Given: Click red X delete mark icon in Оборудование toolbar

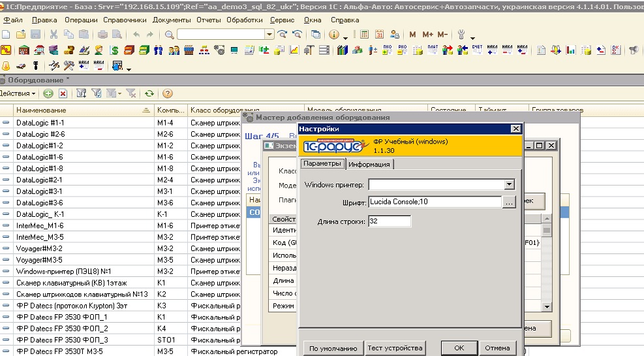Looking at the screenshot, I should coord(63,93).
